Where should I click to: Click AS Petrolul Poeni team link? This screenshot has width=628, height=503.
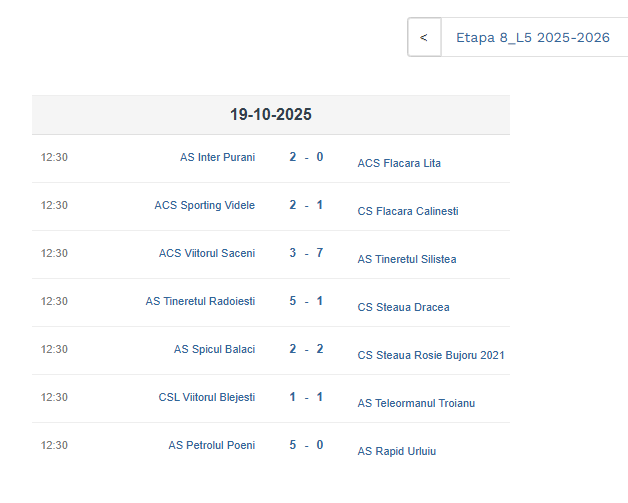coord(211,445)
